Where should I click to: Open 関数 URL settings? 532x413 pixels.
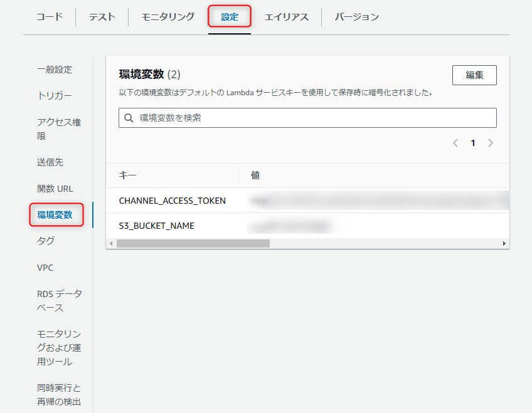click(55, 189)
